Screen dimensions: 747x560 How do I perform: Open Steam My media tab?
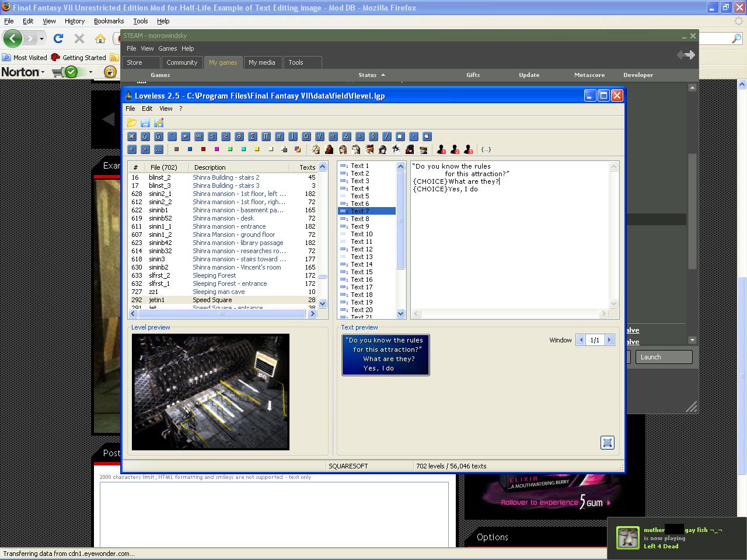(x=262, y=62)
